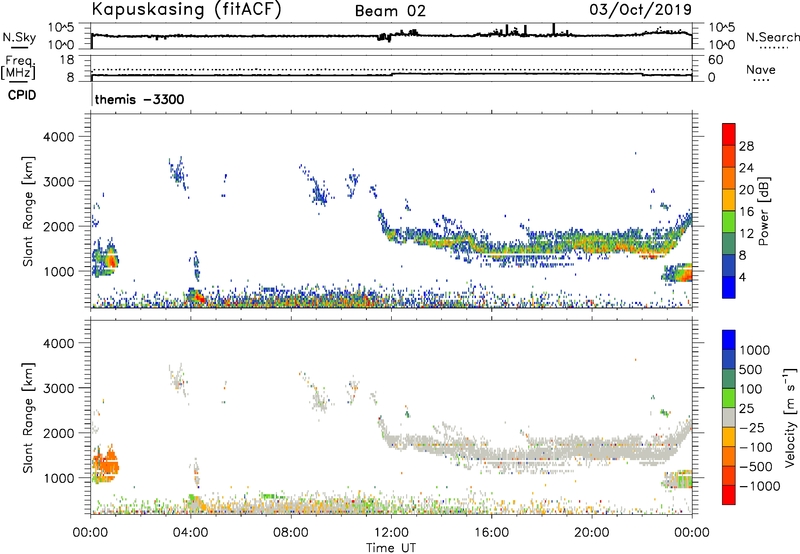Click the '500' label on Velocity color bar
800x554 pixels.
pyautogui.click(x=751, y=369)
